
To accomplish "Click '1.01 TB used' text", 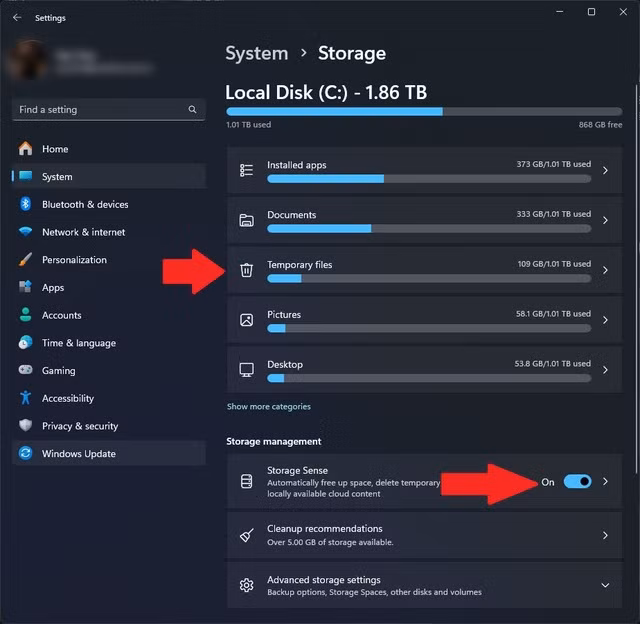I will [249, 124].
